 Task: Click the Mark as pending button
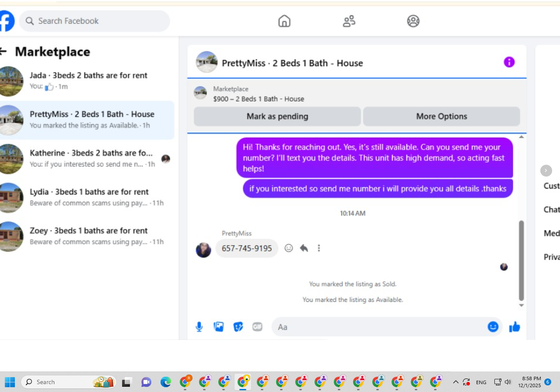[277, 117]
